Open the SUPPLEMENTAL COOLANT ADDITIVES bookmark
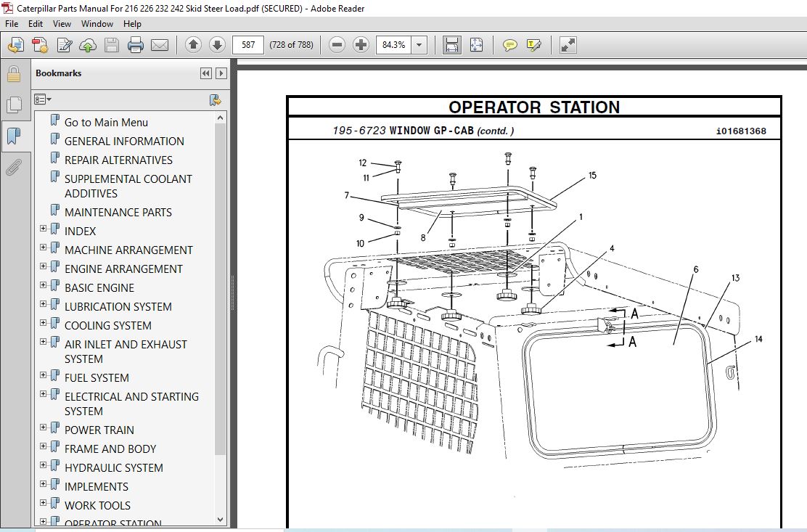This screenshot has width=807, height=532. 128,187
